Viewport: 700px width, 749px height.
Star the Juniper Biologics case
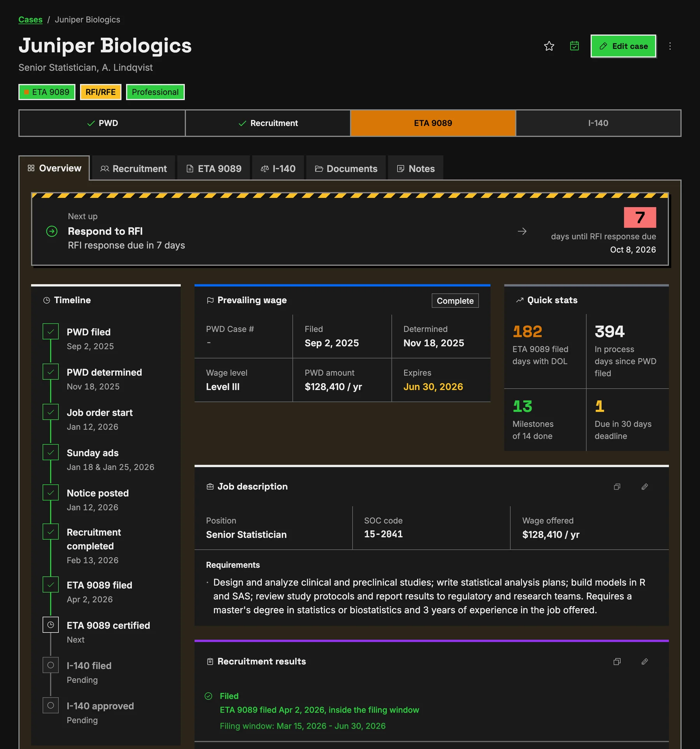[549, 46]
